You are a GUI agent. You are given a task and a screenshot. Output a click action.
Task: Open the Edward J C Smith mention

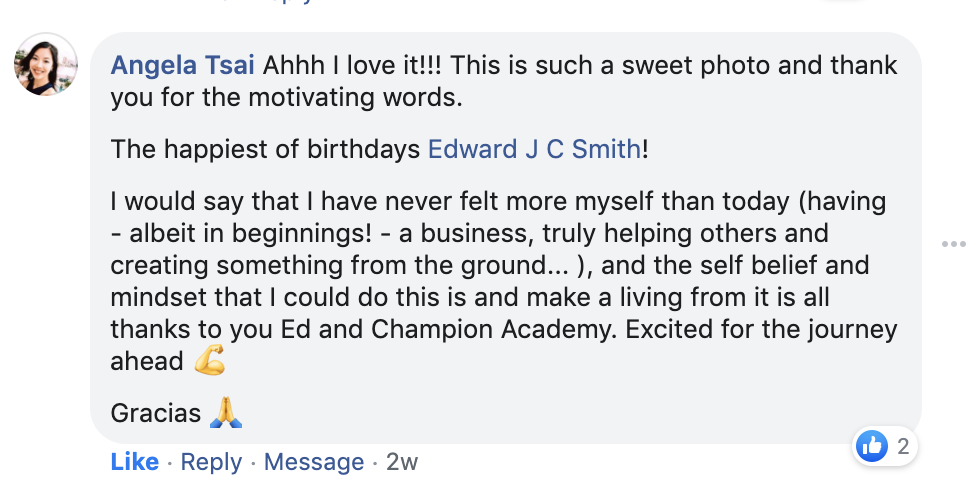pos(534,150)
